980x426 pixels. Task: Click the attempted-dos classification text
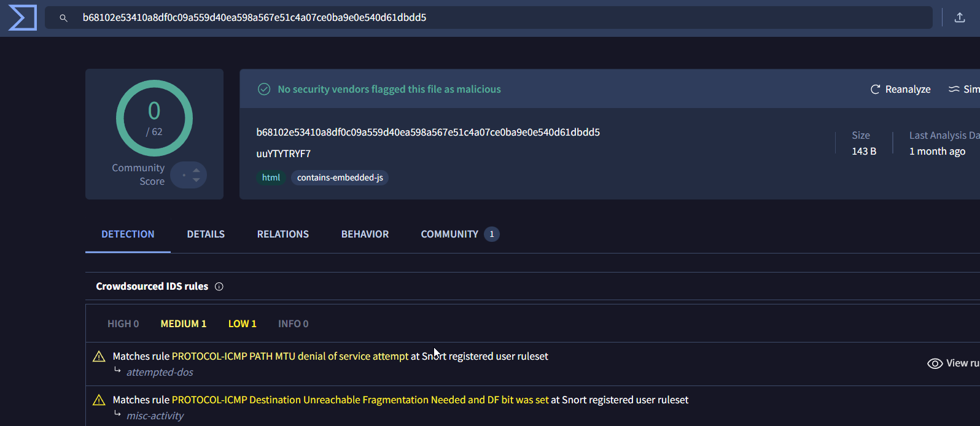pos(160,373)
